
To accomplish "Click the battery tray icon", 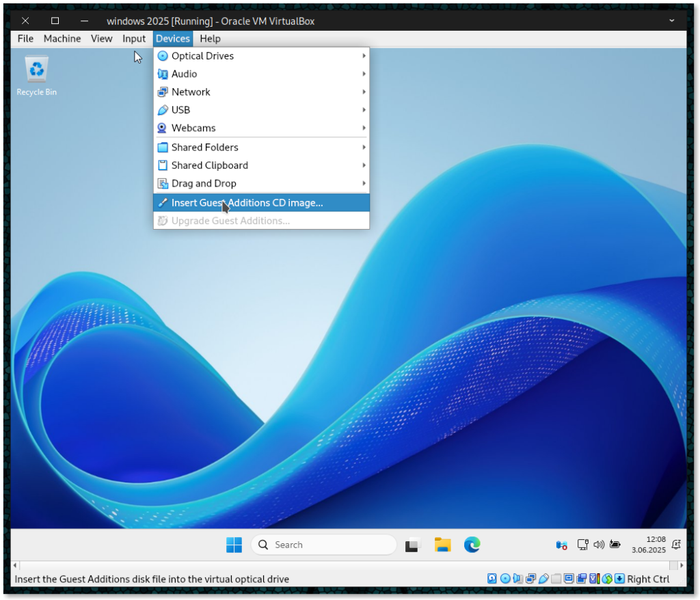I will tap(615, 545).
